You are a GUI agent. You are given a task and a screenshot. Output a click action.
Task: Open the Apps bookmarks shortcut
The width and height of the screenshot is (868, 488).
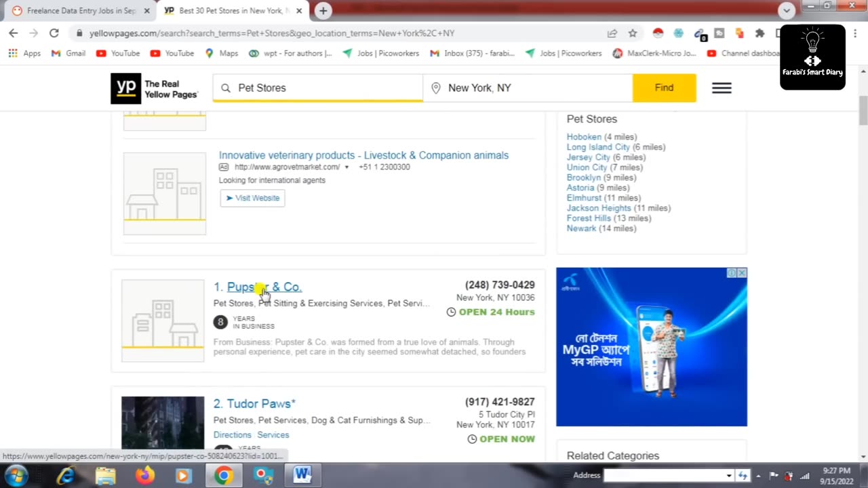(24, 53)
